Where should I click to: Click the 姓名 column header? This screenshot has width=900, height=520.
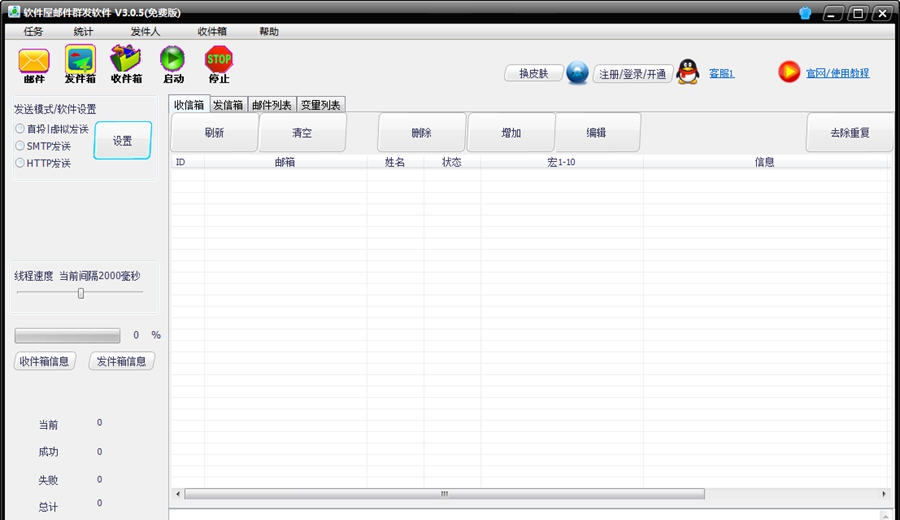[395, 162]
